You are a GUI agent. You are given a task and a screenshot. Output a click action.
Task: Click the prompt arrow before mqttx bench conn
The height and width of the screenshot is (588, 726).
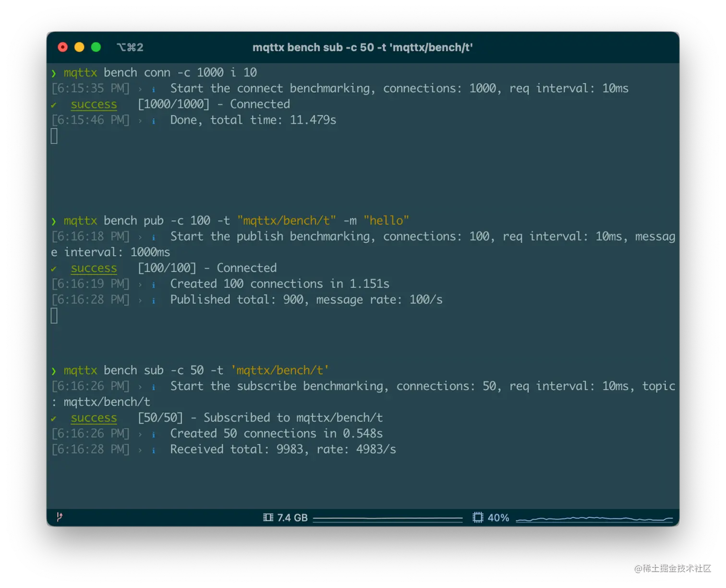[x=53, y=73]
